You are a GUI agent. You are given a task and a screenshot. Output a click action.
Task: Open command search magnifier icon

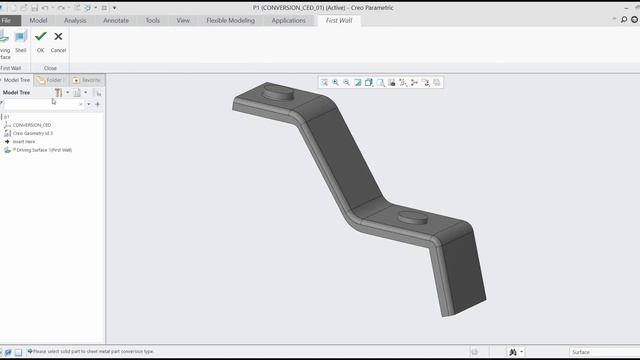click(x=624, y=20)
